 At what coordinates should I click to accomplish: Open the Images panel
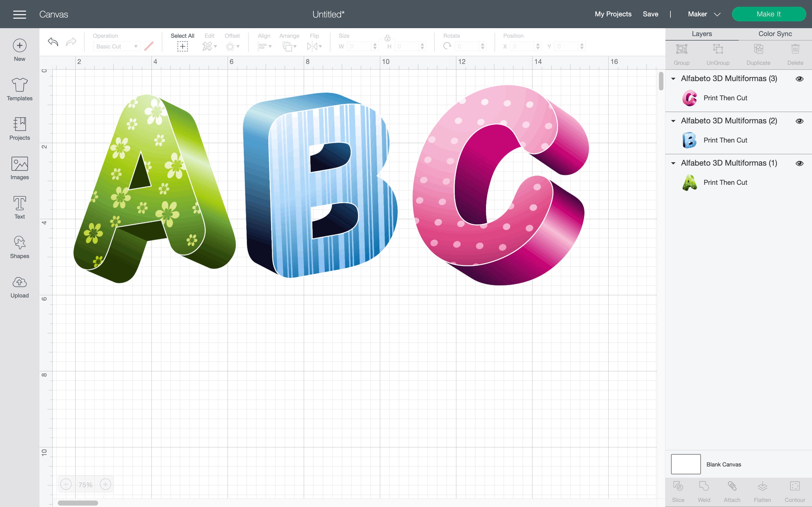(19, 167)
